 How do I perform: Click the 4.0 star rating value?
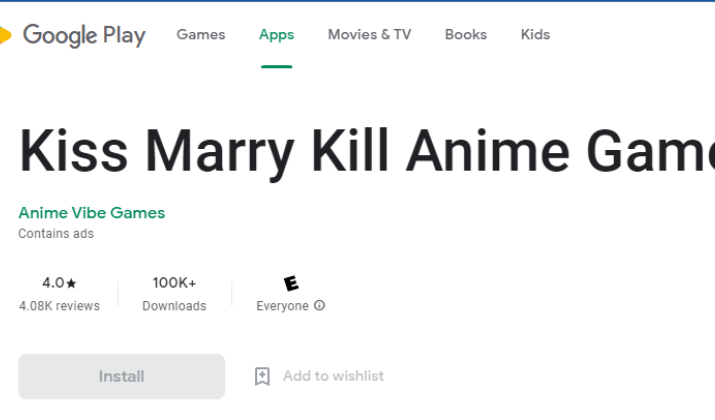point(53,283)
